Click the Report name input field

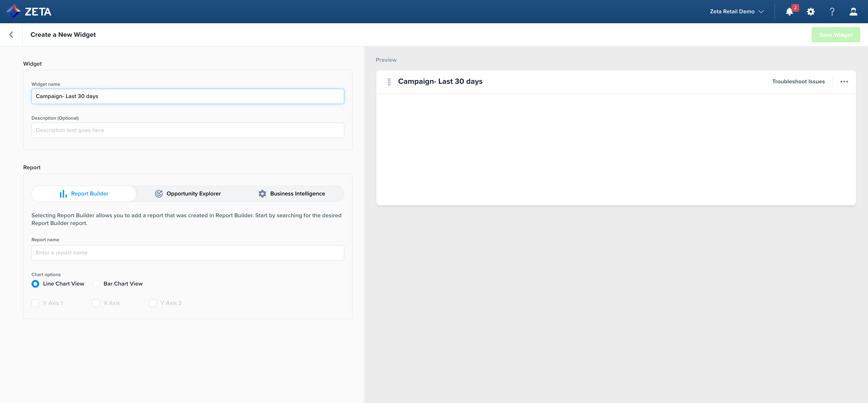point(188,253)
